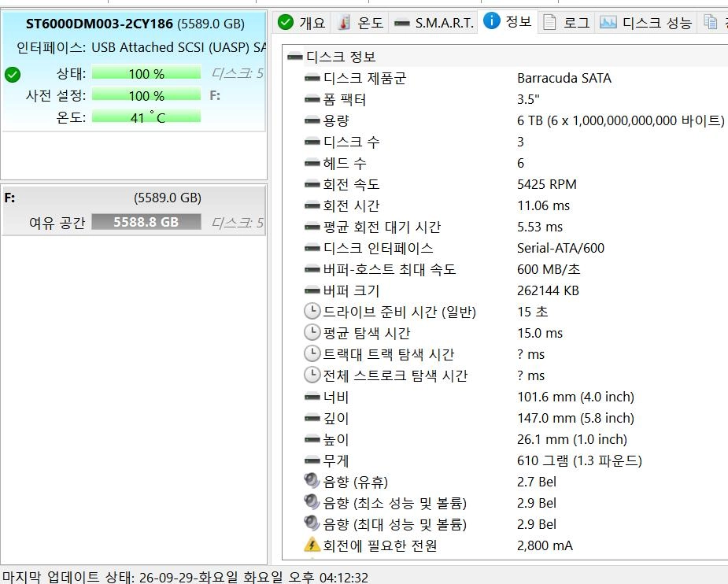Select the F: (5589.0 GB) partition entry

click(134, 210)
